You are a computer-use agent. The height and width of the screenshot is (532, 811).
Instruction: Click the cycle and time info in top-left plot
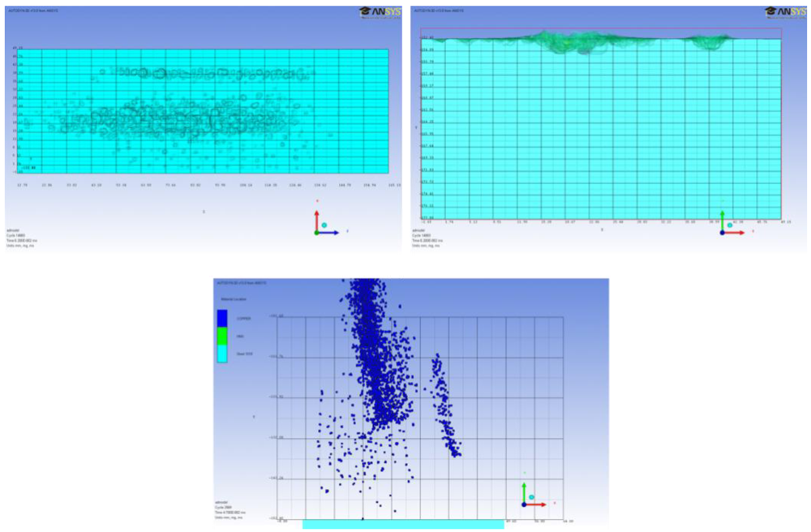pos(21,238)
